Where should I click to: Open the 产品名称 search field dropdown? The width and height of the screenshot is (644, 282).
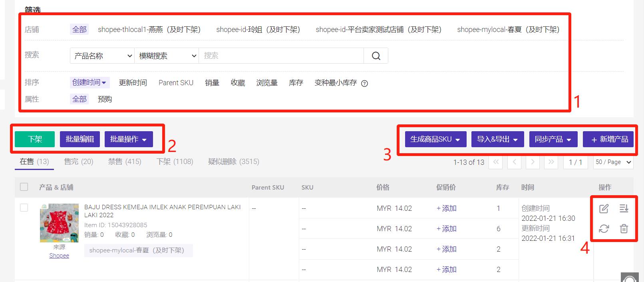point(102,56)
